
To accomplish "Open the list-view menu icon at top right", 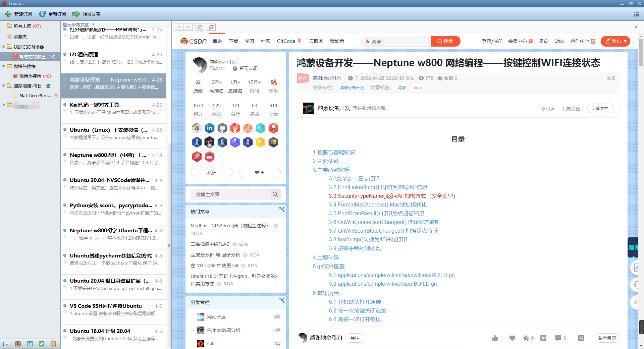I will click(x=637, y=14).
